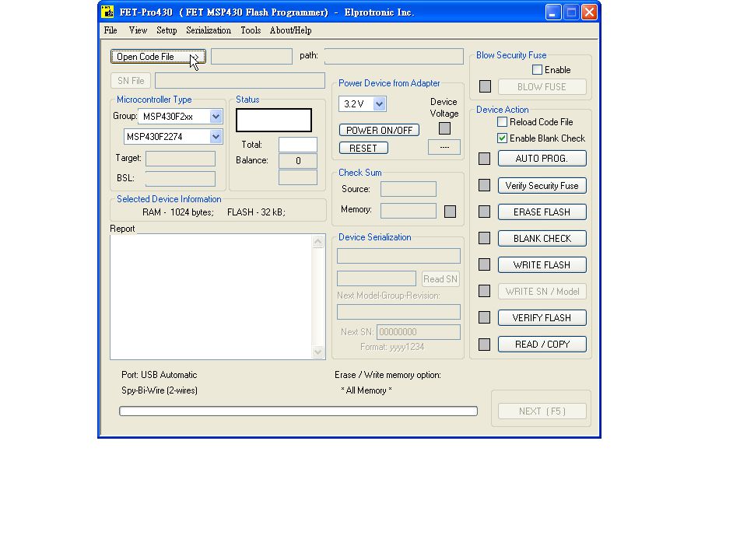
Task: Uncheck Enable Blank Check
Action: [502, 138]
